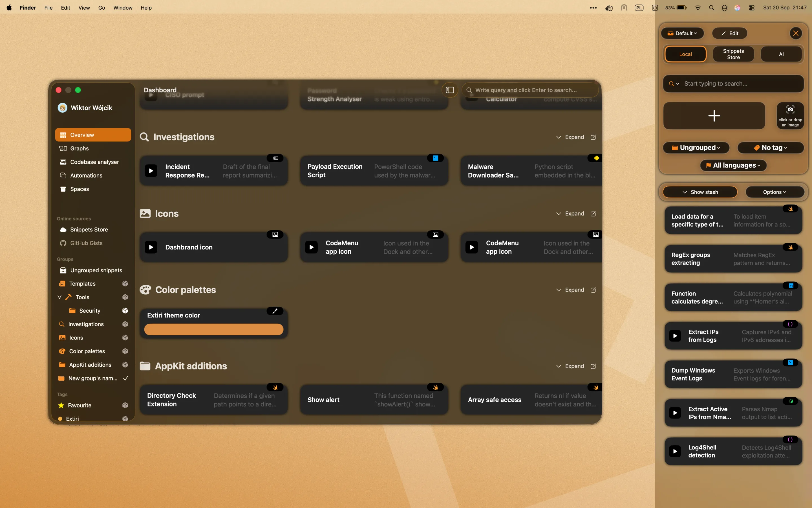Close the snippets panel with the X button

tap(796, 33)
